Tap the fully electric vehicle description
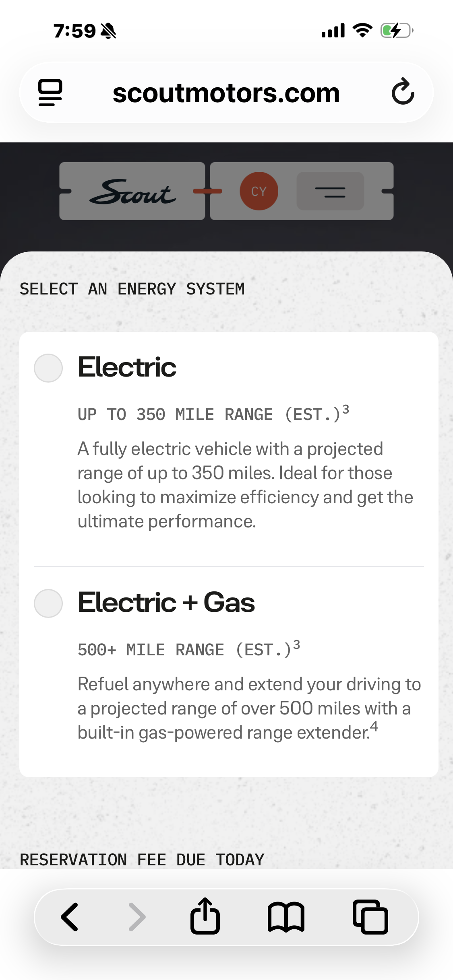 pos(245,485)
